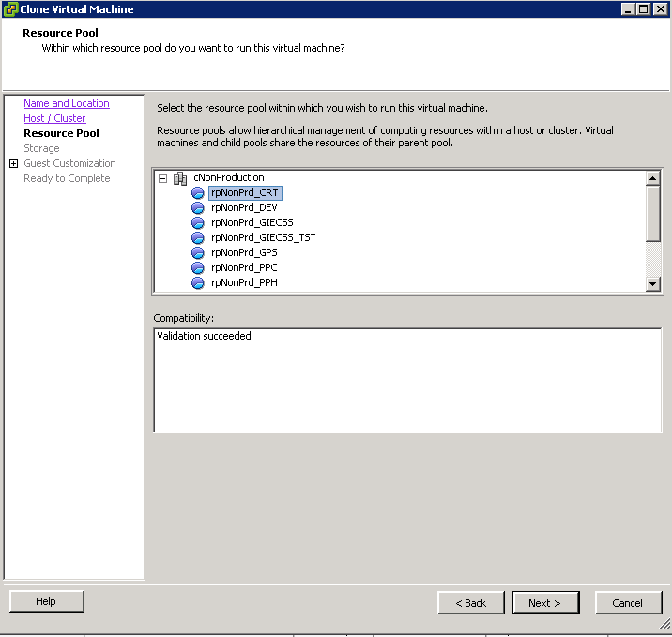Expand the Guest Customization step
The height and width of the screenshot is (637, 672).
14,163
